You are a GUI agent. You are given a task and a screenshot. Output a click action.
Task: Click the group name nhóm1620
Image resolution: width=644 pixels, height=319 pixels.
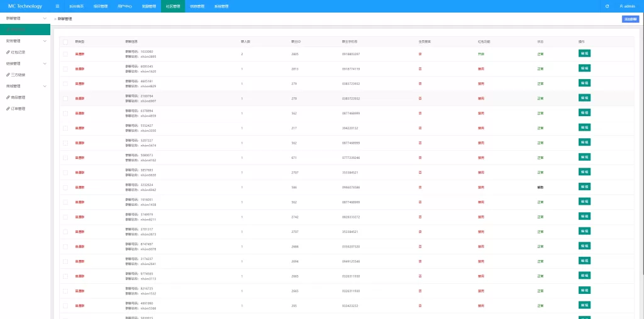pyautogui.click(x=148, y=72)
